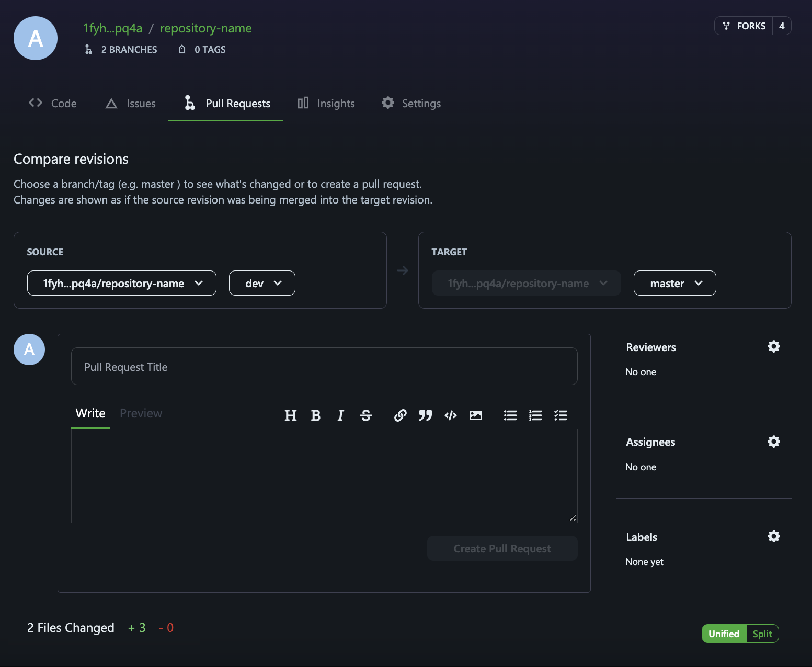Insert task checklist
Screen dimensions: 812x667
tap(561, 415)
